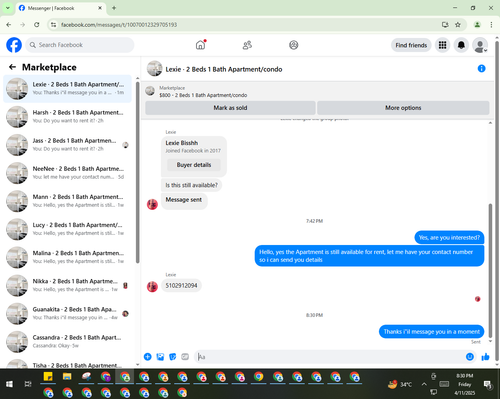The image size is (500, 399).
Task: View site information icon in address bar
Action: (x=53, y=25)
